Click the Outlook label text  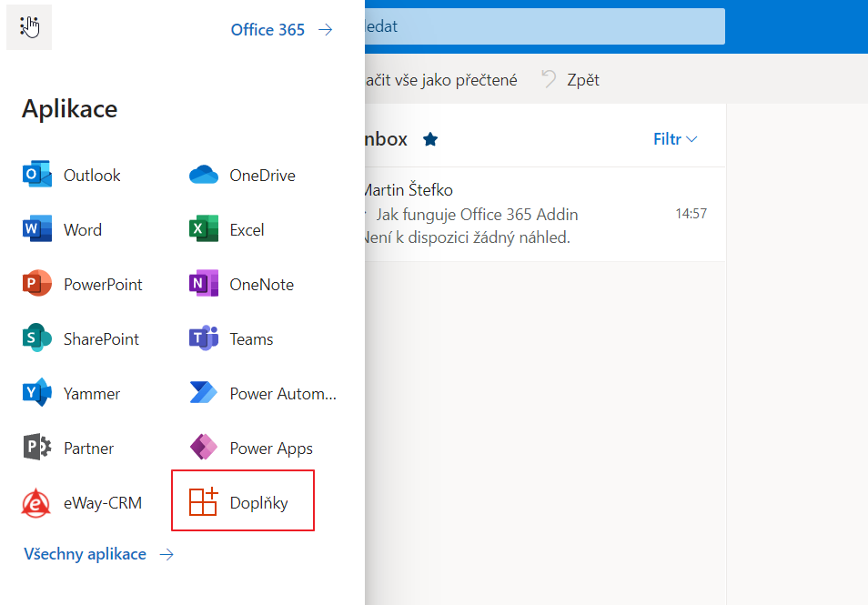92,176
